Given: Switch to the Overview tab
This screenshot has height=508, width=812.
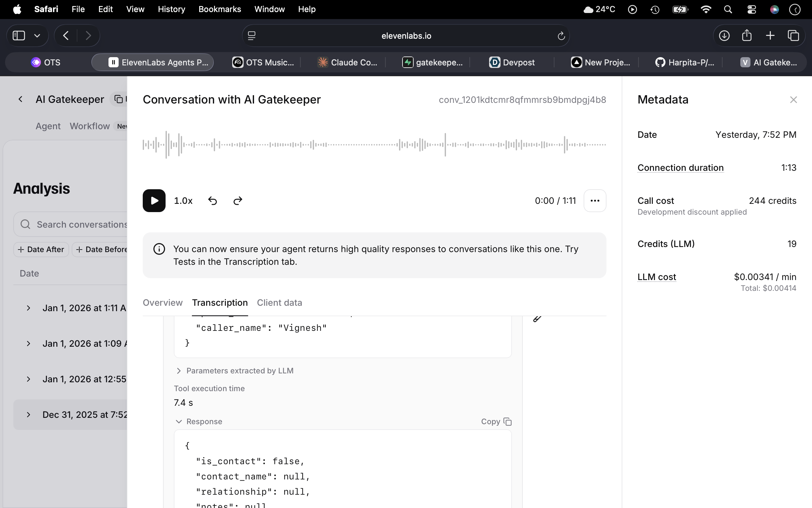Looking at the screenshot, I should click(163, 303).
